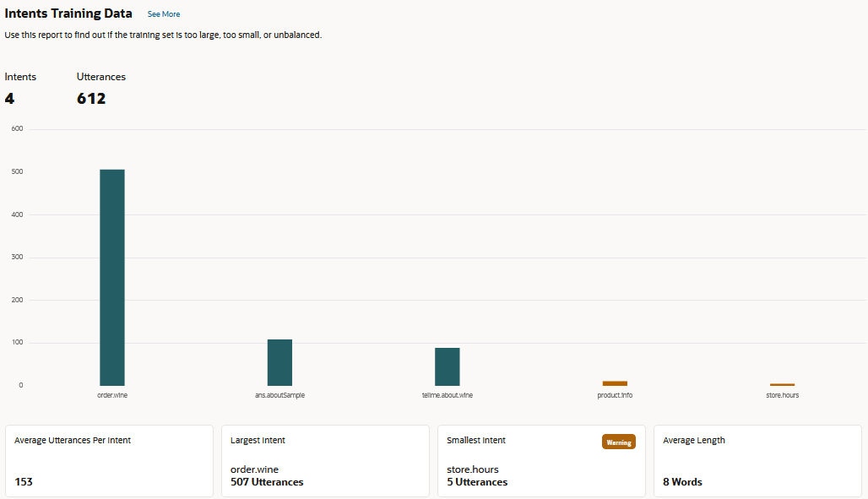Click the 8 Words statistic
Image resolution: width=868 pixels, height=499 pixels.
click(681, 481)
